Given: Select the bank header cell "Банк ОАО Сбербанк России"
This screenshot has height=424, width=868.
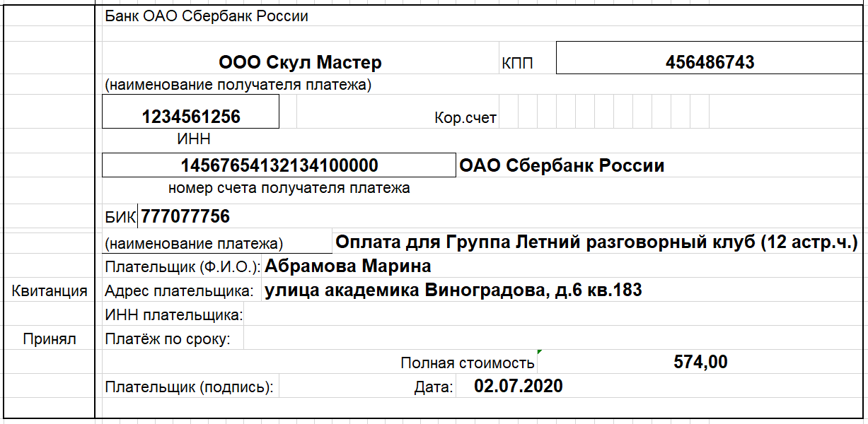Looking at the screenshot, I should coord(207,16).
